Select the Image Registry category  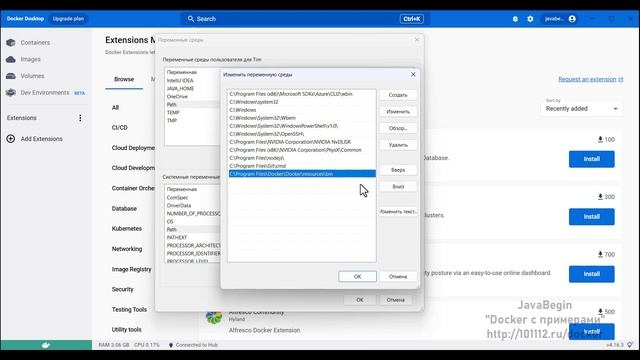[x=131, y=269]
